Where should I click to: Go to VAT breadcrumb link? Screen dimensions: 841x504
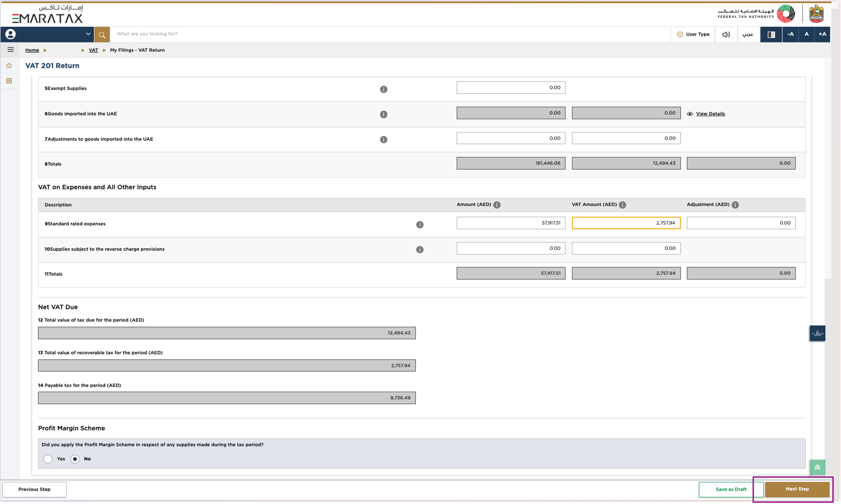93,50
